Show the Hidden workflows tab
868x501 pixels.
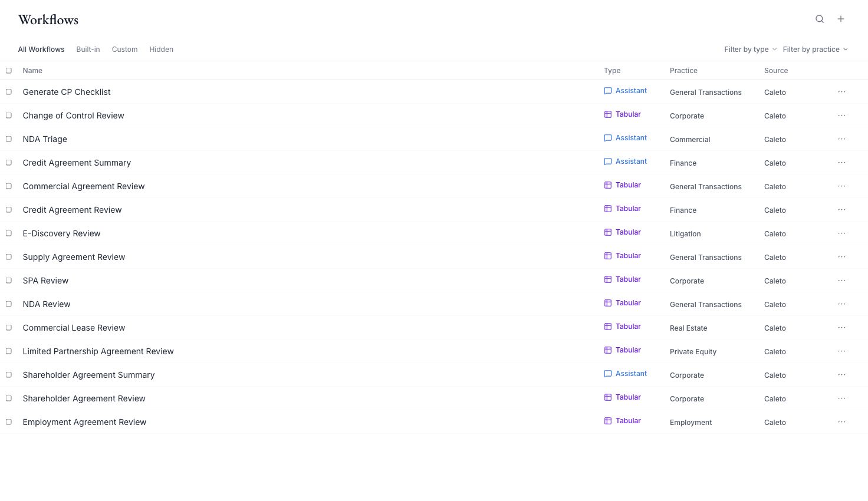click(161, 50)
